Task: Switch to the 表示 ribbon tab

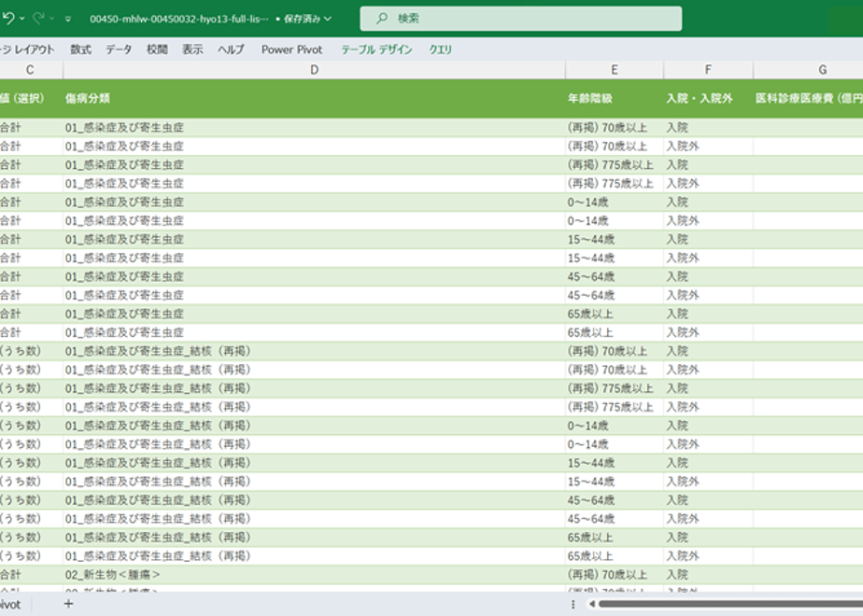Action: coord(192,49)
